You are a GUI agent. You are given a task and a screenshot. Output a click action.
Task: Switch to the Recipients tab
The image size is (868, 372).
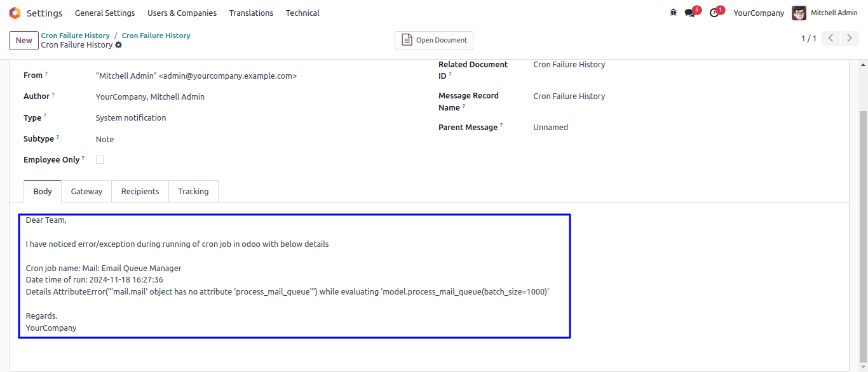(x=140, y=192)
